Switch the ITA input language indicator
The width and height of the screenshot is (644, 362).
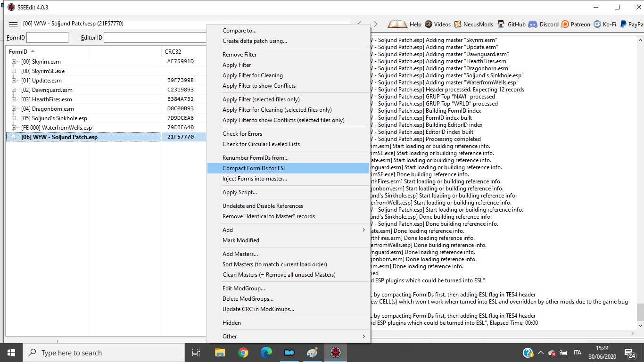pyautogui.click(x=577, y=353)
